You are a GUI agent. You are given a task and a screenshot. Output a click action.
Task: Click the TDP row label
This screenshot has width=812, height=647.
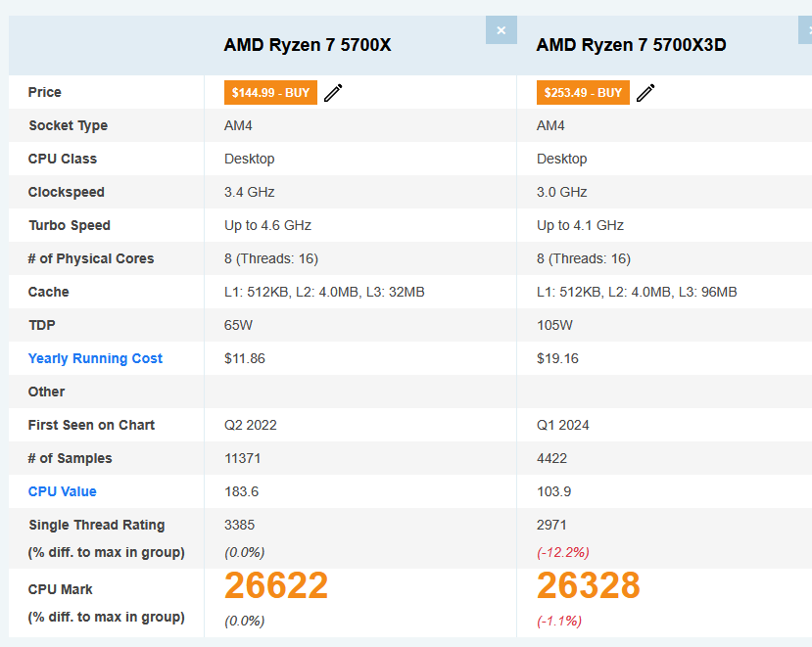[41, 325]
